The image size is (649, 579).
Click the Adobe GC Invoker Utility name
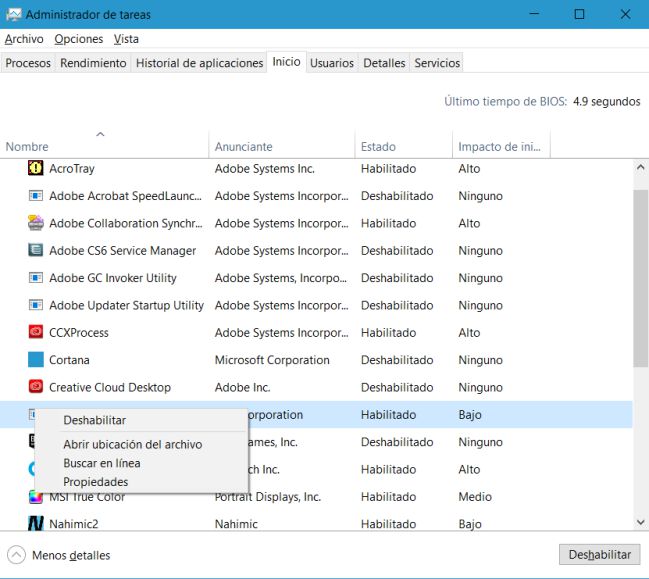tap(113, 278)
